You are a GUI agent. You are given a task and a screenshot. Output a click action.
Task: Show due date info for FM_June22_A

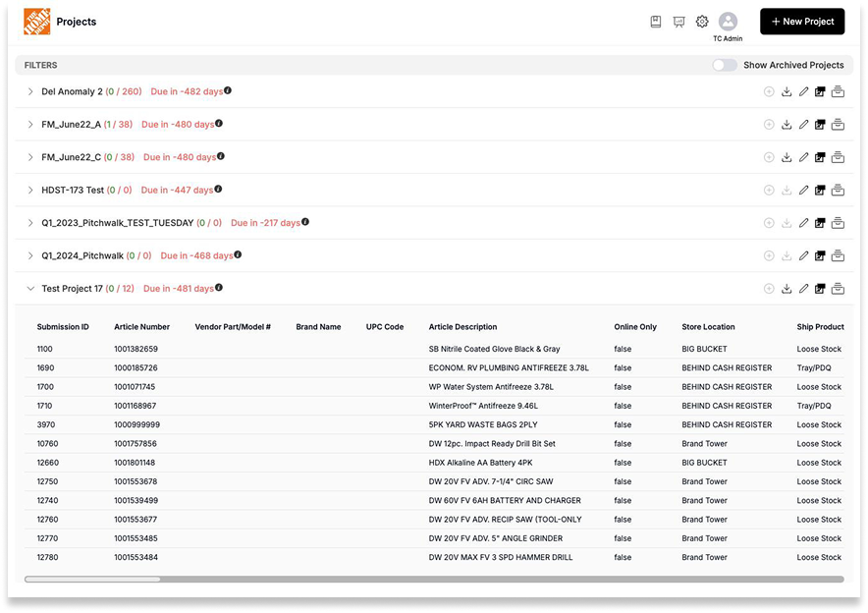click(x=219, y=123)
